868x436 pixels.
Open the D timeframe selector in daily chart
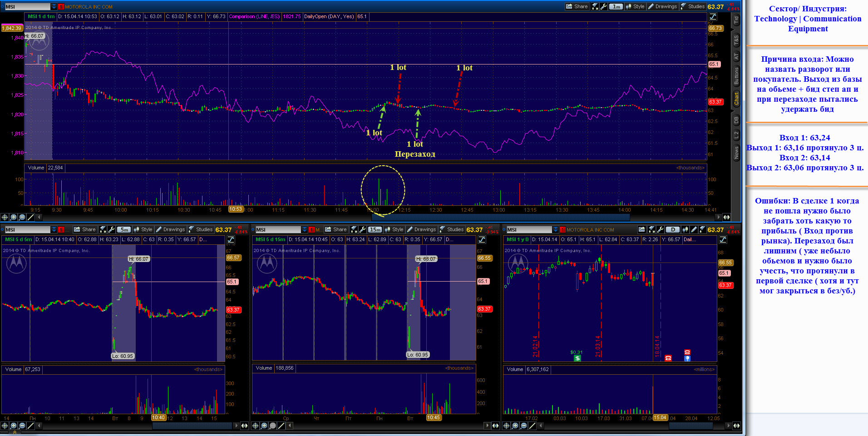[x=672, y=229]
